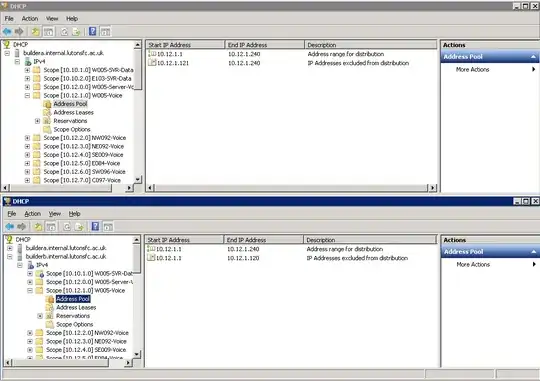This screenshot has height=381, width=540.
Task: Select builderb.internal.lutonsfc.ac.uk server in lower tree
Action: coord(66,257)
